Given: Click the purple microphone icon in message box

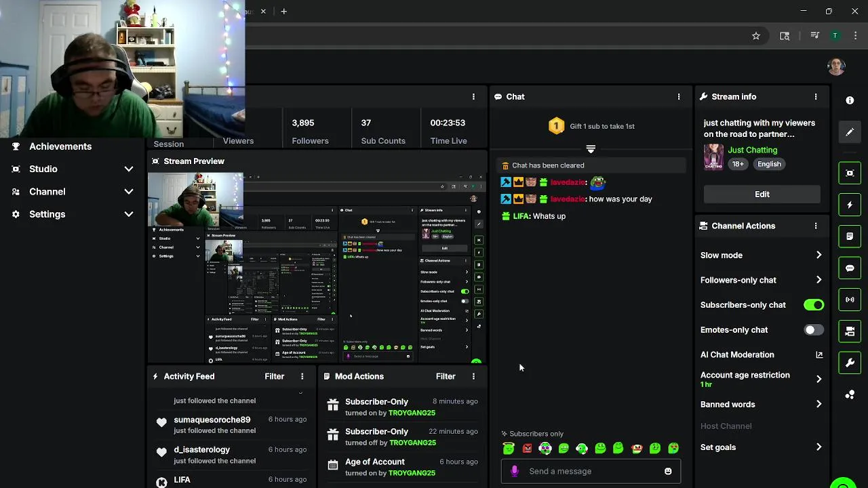Looking at the screenshot, I should pos(515,471).
